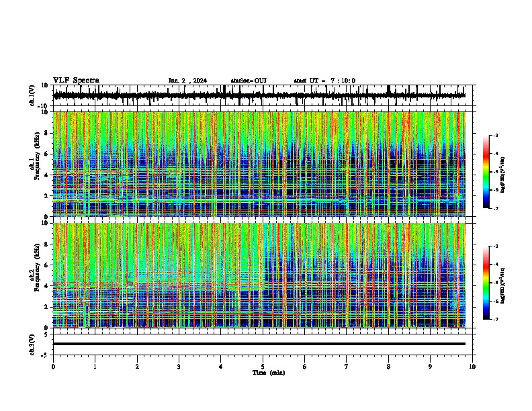This screenshot has height=411, width=532.
Task: Click the "-3" label on ch.2 colorbar
Action: pyautogui.click(x=495, y=246)
